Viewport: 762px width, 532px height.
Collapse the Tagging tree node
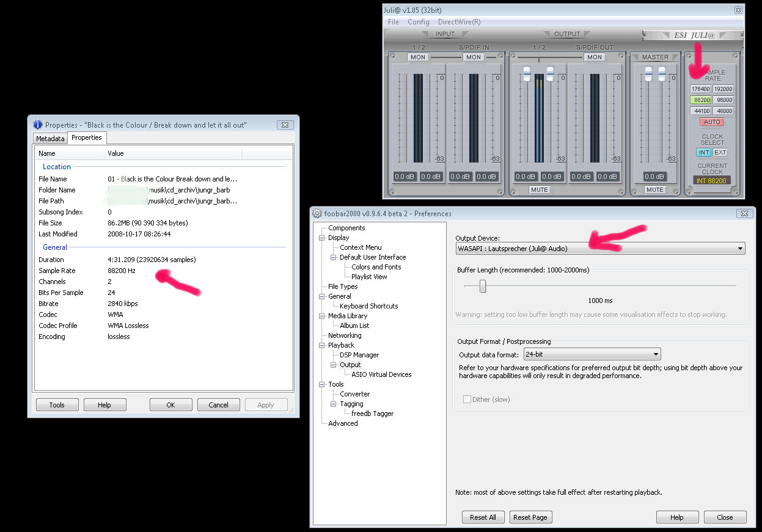[x=334, y=404]
